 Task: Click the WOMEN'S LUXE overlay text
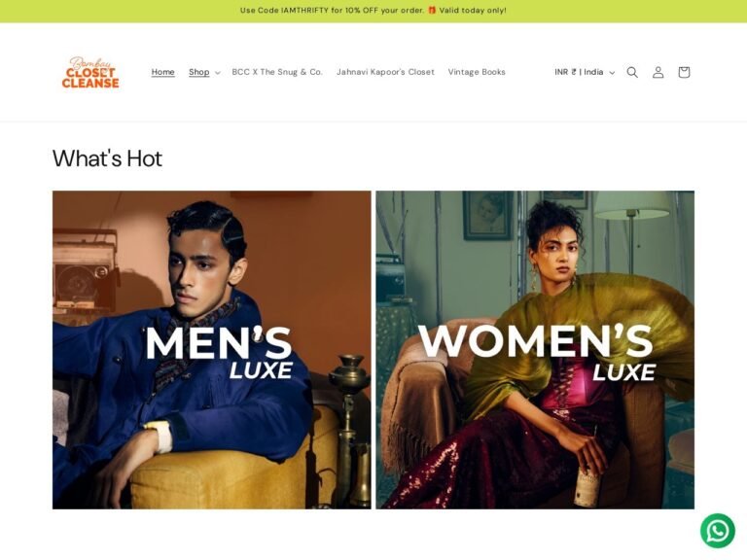[536, 352]
